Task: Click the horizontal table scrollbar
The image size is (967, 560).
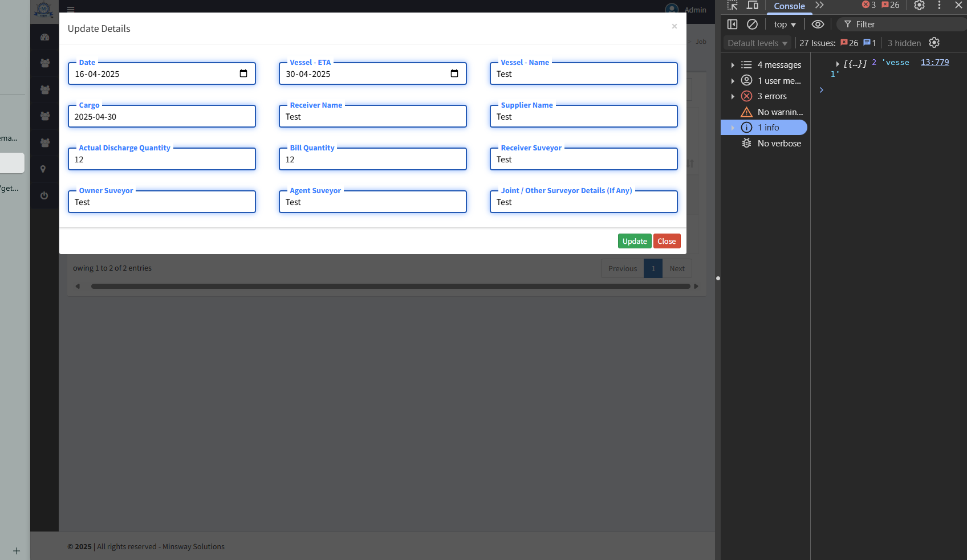Action: tap(391, 286)
